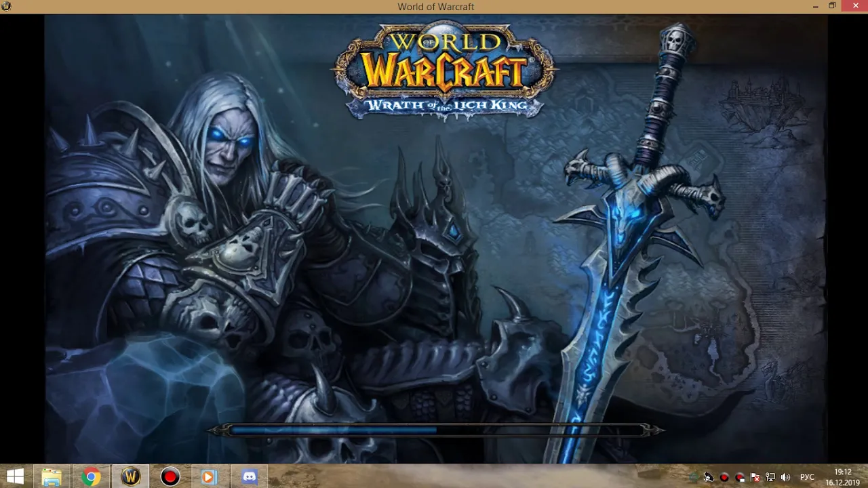Open the Action Center flag icon
Viewport: 868px width, 488px height.
pos(755,477)
